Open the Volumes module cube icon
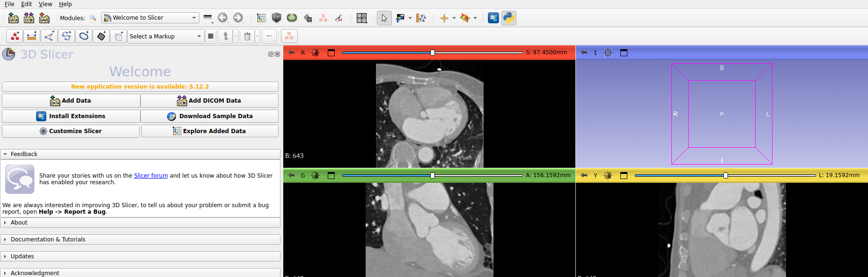The image size is (868, 277). click(x=277, y=18)
